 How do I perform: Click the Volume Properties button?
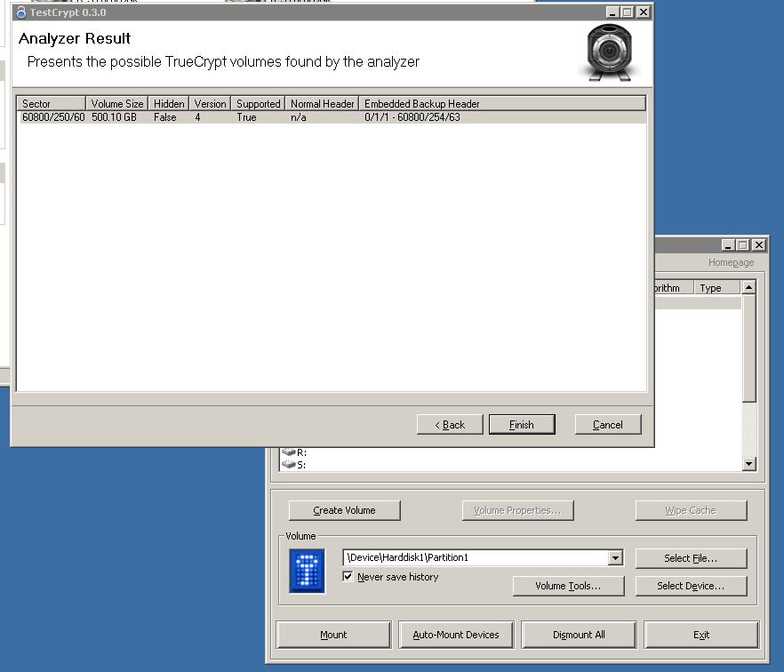[517, 510]
